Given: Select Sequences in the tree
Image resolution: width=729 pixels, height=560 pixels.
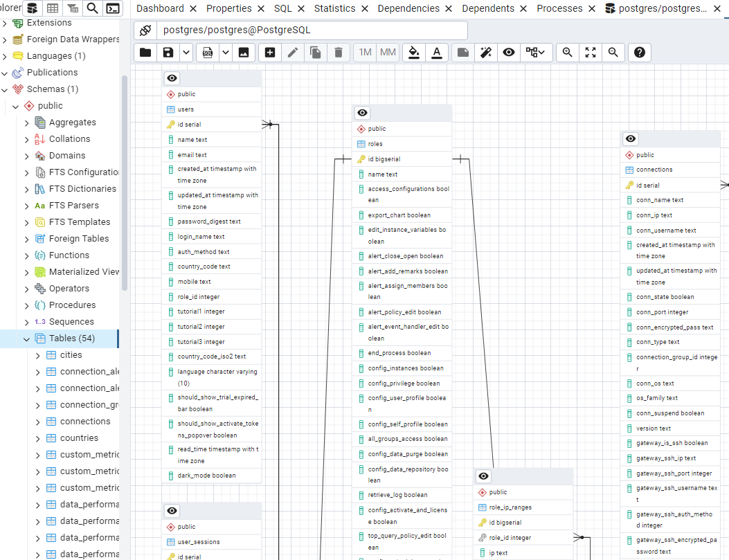Looking at the screenshot, I should [x=71, y=322].
